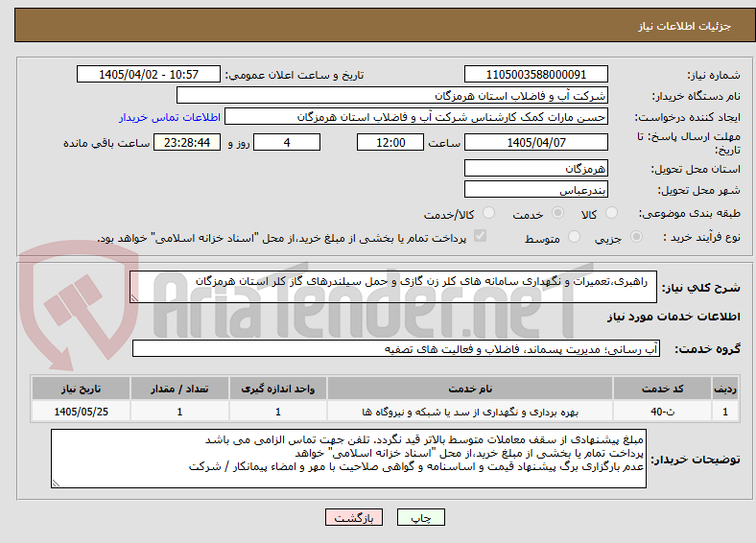Click the remaining days field showing 4
The height and width of the screenshot is (543, 756).
287,142
